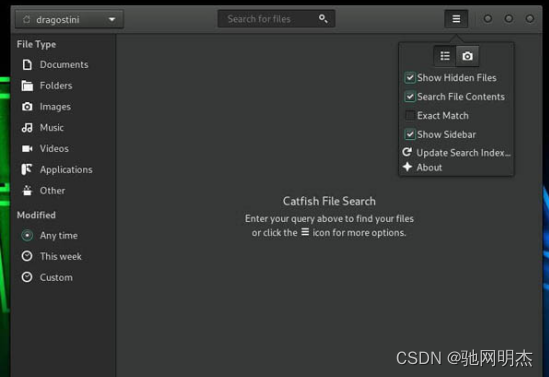Focus the Search for files field

click(276, 19)
